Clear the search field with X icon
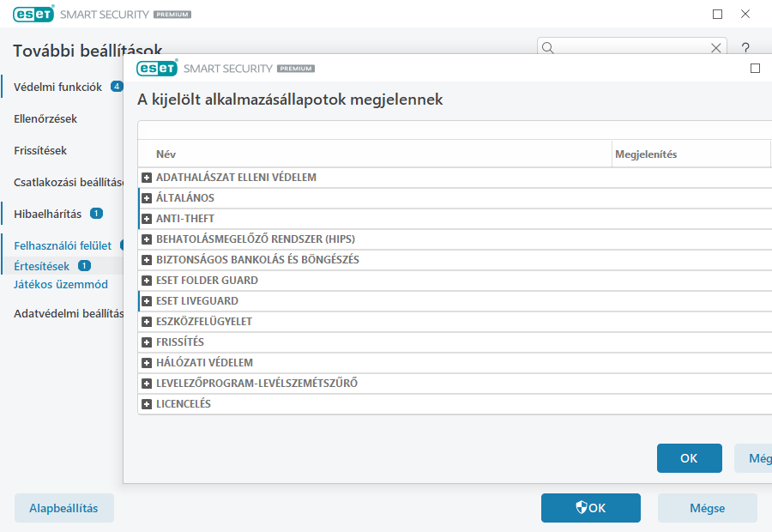Screen dimensions: 772x532 (716, 48)
